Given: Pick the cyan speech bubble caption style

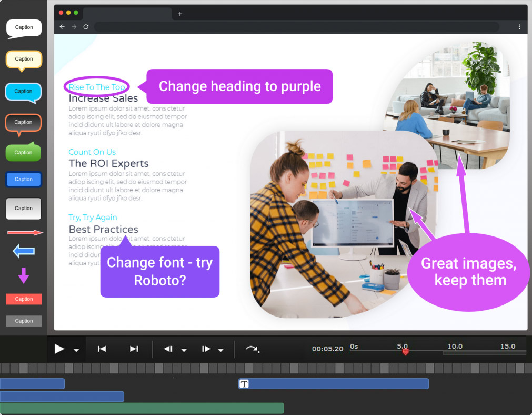Looking at the screenshot, I should (x=23, y=92).
